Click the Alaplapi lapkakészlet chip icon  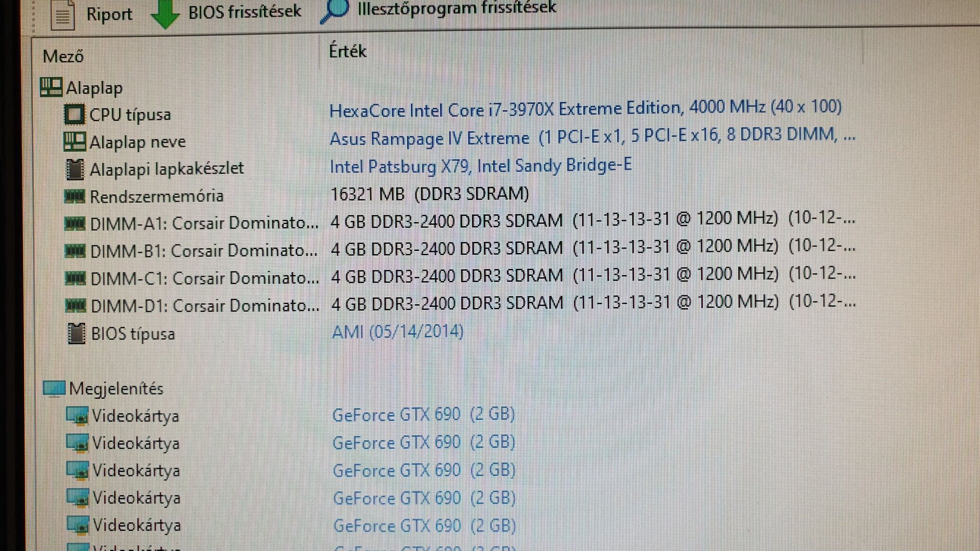74,169
